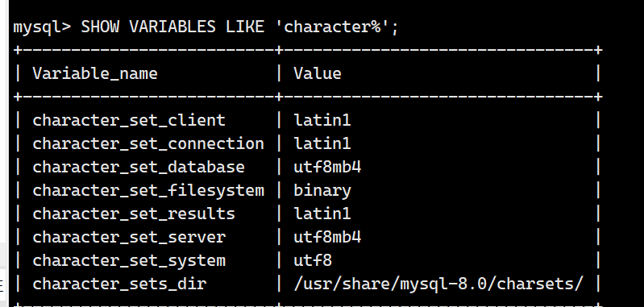
Task: Click the mysql> prompt text
Action: [42, 27]
